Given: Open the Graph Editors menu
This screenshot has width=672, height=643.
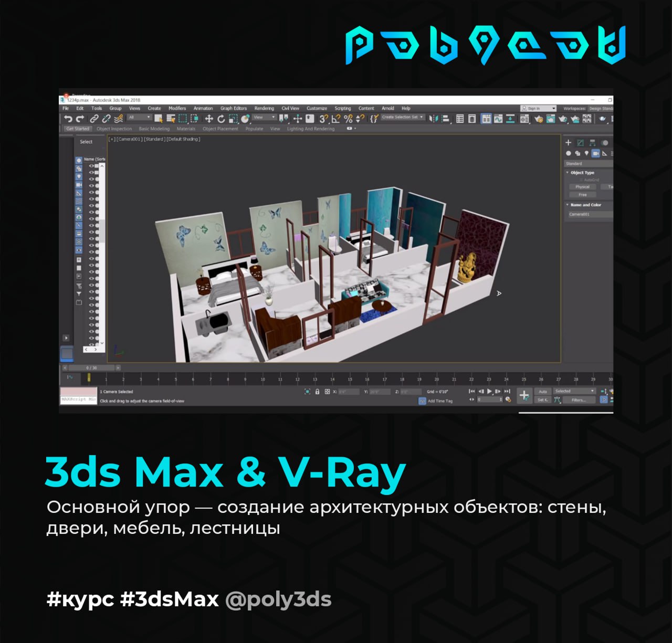Looking at the screenshot, I should tap(234, 108).
